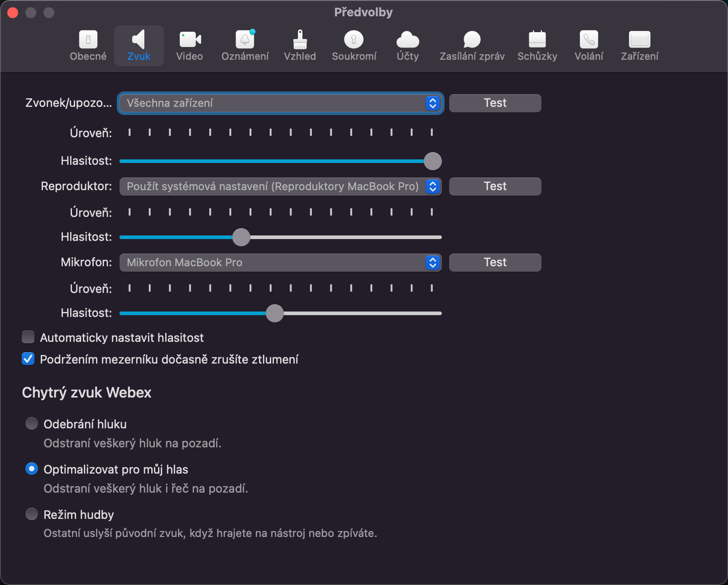This screenshot has width=728, height=585.
Task: Enable Automaticky nastavit hlasitost checkbox
Action: (x=28, y=337)
